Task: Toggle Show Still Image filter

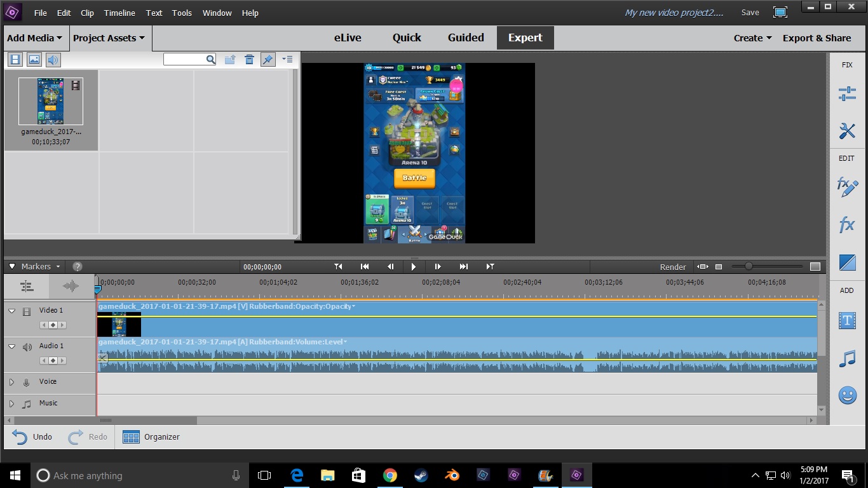Action: pos(34,60)
